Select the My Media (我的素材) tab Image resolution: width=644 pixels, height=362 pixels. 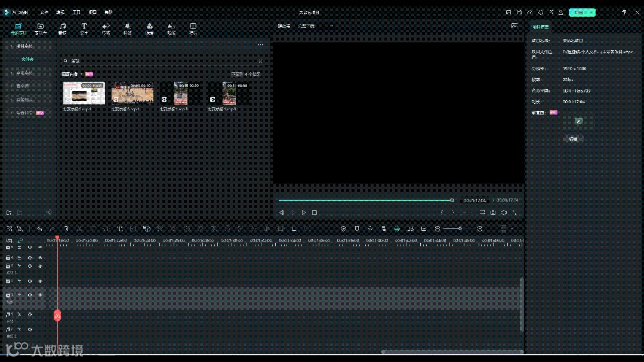pyautogui.click(x=19, y=29)
